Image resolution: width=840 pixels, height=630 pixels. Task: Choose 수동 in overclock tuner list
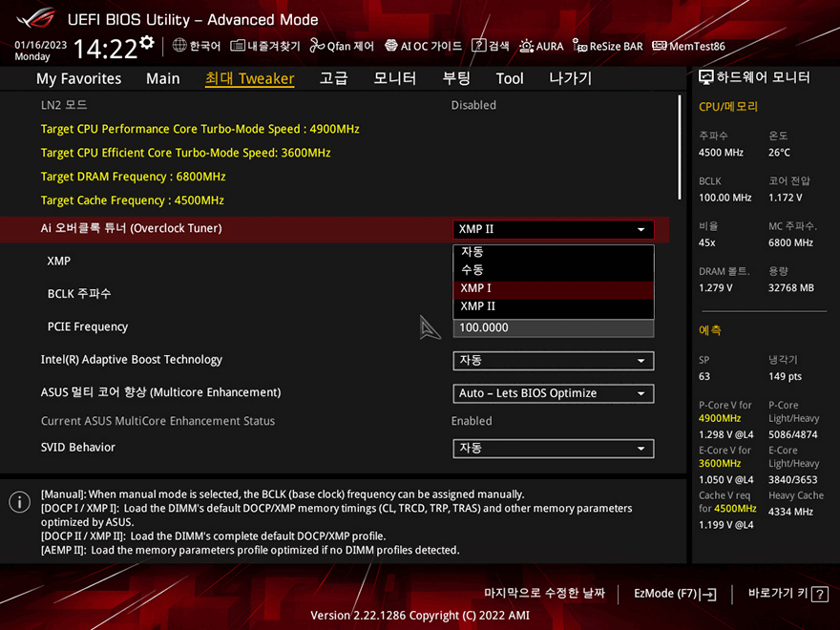[x=553, y=270]
